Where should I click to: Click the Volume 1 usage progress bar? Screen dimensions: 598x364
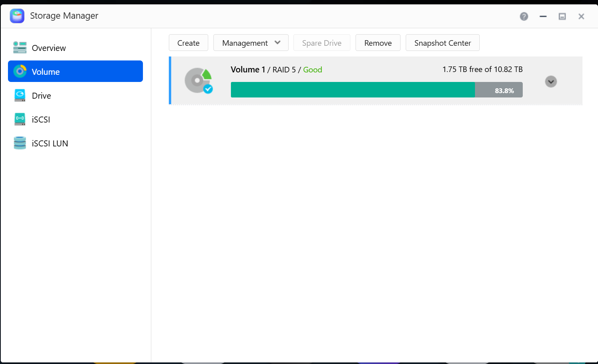pos(377,90)
